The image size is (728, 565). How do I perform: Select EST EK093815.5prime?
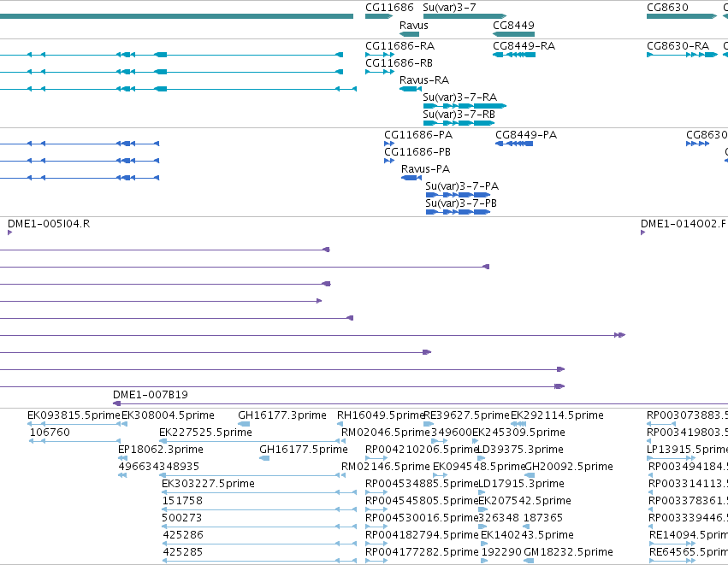click(x=74, y=415)
